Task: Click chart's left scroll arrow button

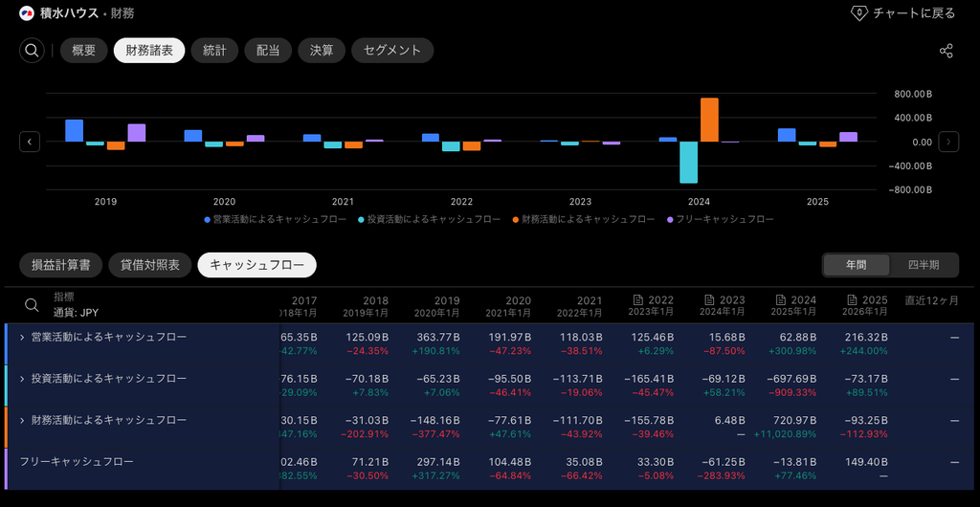Action: click(30, 142)
